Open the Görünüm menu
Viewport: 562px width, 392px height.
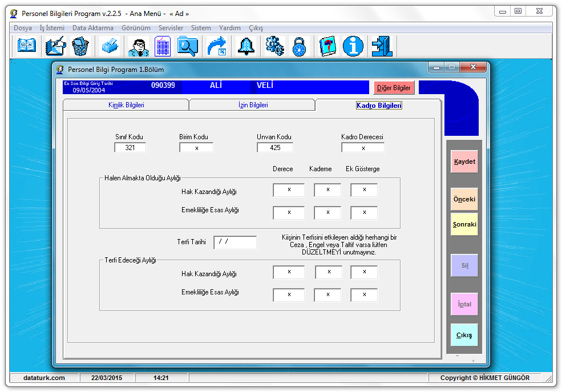click(x=136, y=28)
